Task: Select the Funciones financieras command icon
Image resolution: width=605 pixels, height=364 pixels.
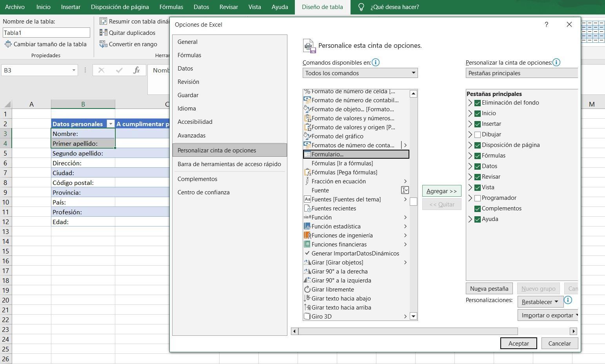Action: [307, 244]
